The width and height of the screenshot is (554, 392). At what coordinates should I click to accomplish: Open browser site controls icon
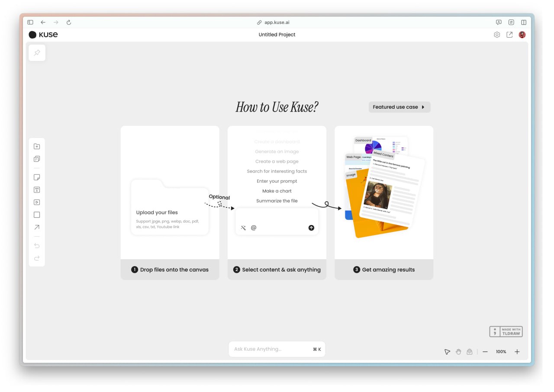[x=511, y=22]
